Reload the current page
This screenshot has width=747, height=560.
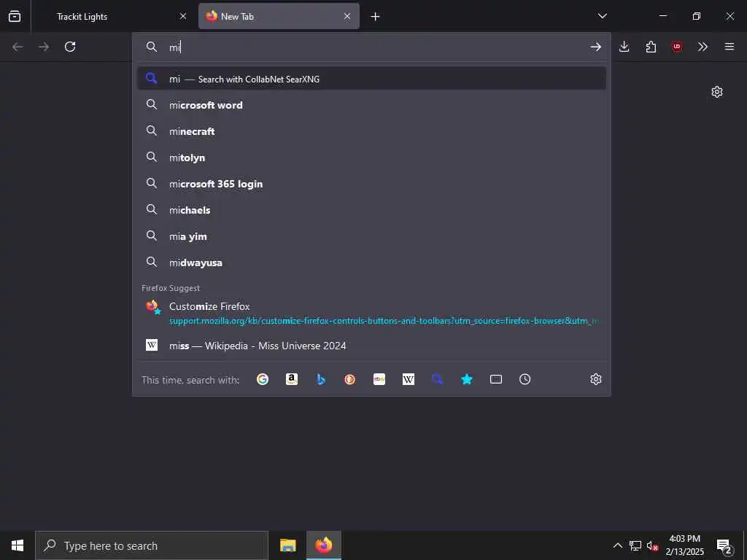tap(70, 47)
